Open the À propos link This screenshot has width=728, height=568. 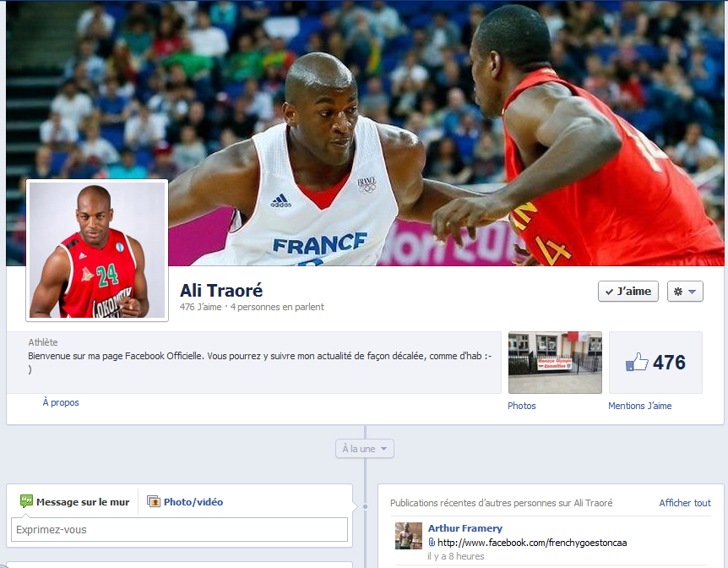[x=61, y=403]
